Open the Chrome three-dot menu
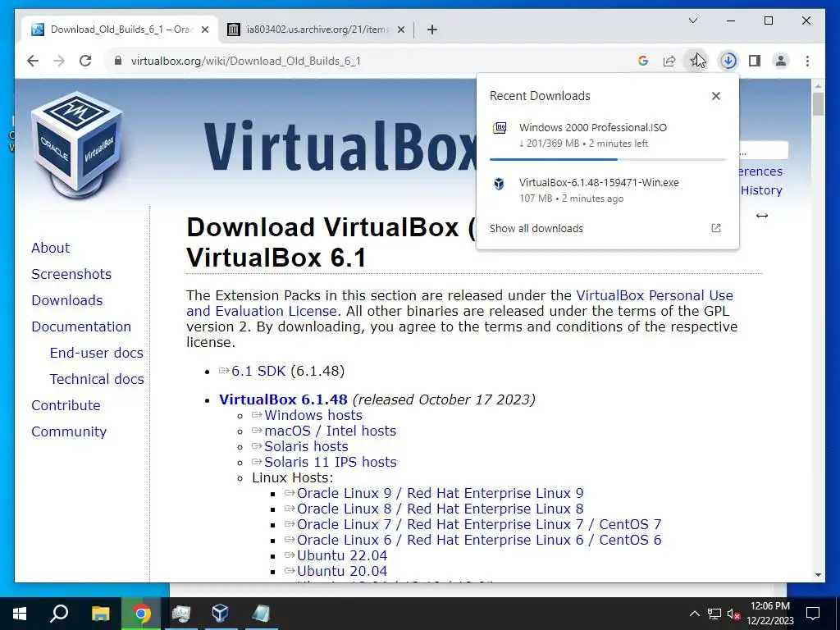This screenshot has height=630, width=840. pyautogui.click(x=807, y=61)
